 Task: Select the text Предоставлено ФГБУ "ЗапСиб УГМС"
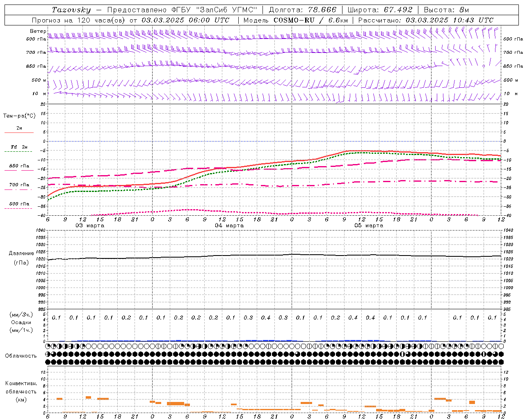[x=182, y=10]
